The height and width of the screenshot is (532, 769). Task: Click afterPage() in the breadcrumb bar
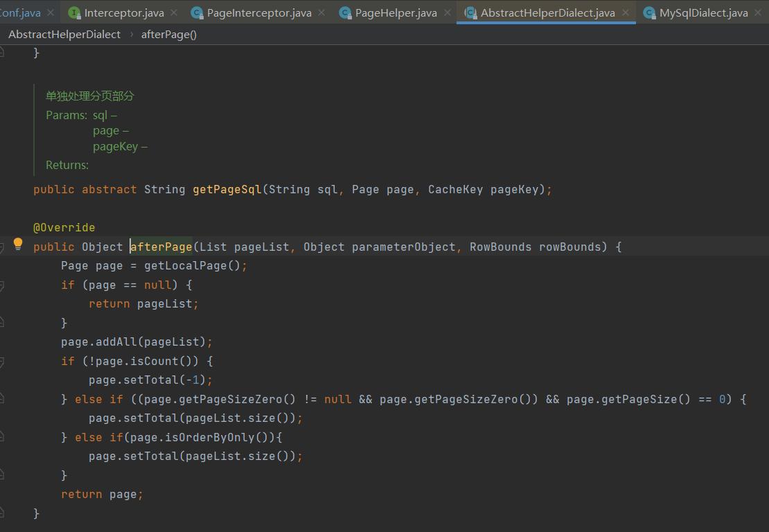tap(169, 34)
